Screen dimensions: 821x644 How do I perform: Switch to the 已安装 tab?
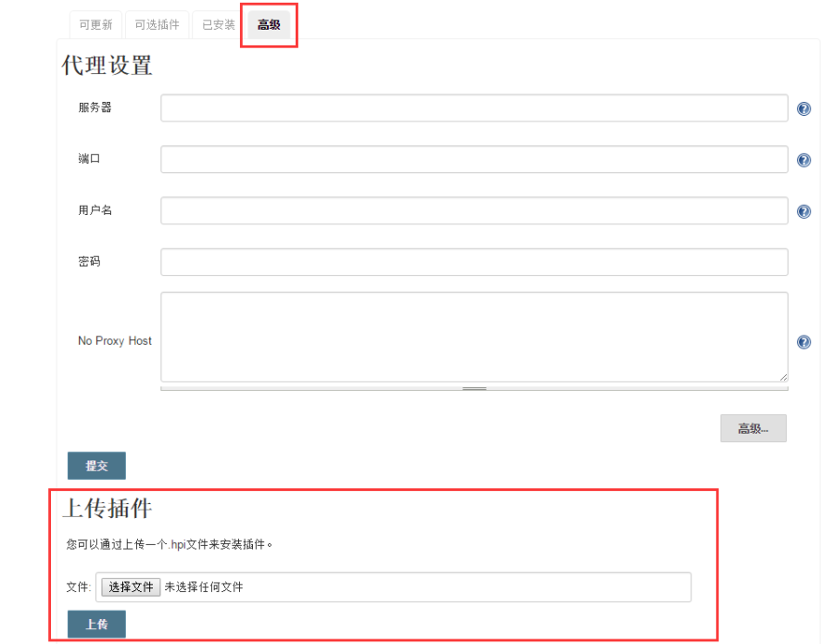pyautogui.click(x=219, y=25)
